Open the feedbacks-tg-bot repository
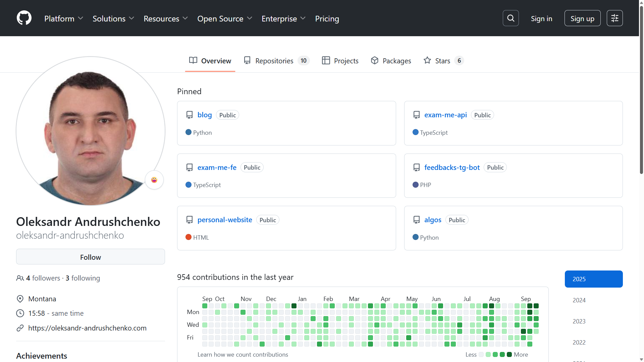 [452, 167]
